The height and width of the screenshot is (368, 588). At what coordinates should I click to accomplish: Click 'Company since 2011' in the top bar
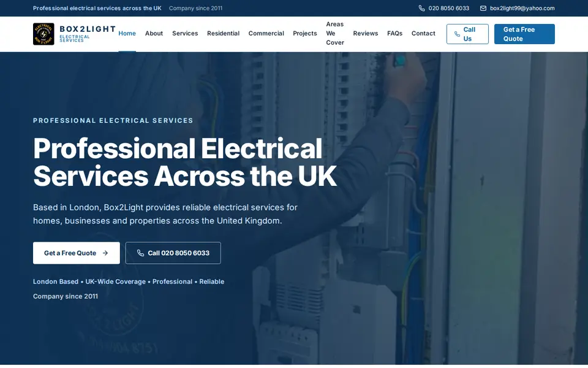[x=196, y=8]
